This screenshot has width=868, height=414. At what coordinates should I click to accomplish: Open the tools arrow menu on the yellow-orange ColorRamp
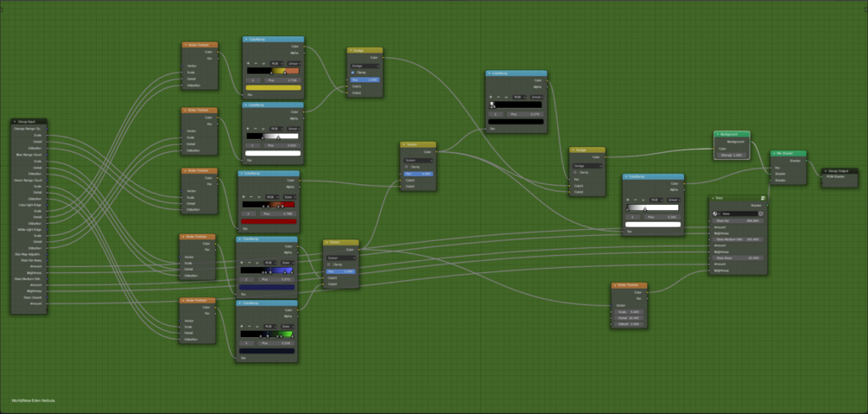tap(263, 64)
